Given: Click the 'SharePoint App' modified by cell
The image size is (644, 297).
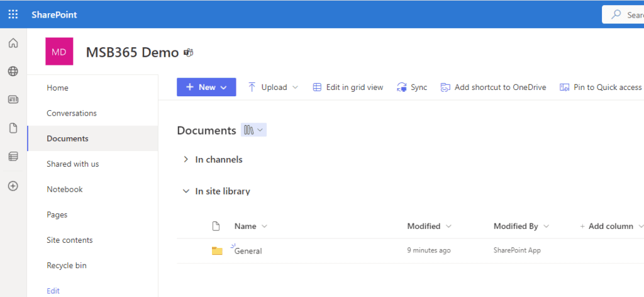Looking at the screenshot, I should pos(517,250).
